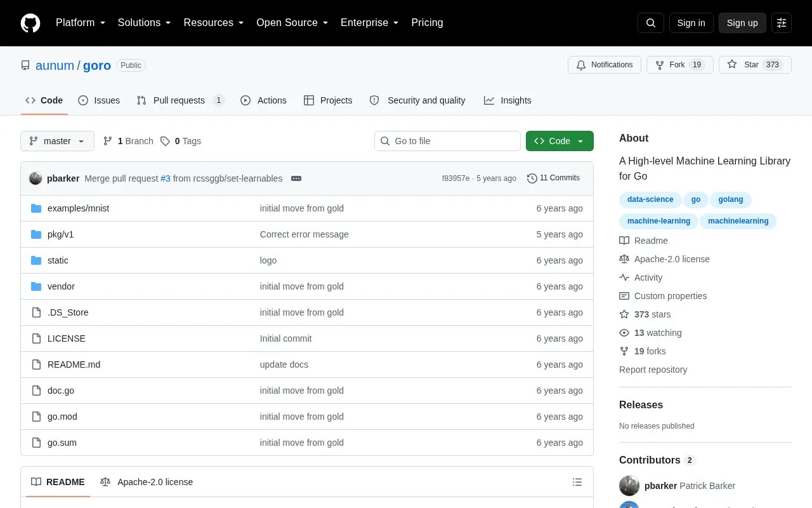View the 0 Tags link
Screen dimensions: 812x508
pos(181,141)
